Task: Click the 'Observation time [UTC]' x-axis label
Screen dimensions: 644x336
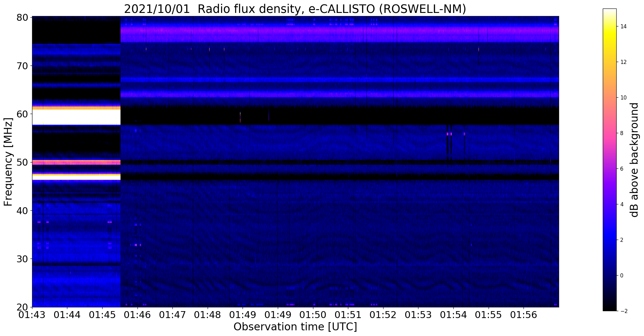Action: pyautogui.click(x=295, y=327)
